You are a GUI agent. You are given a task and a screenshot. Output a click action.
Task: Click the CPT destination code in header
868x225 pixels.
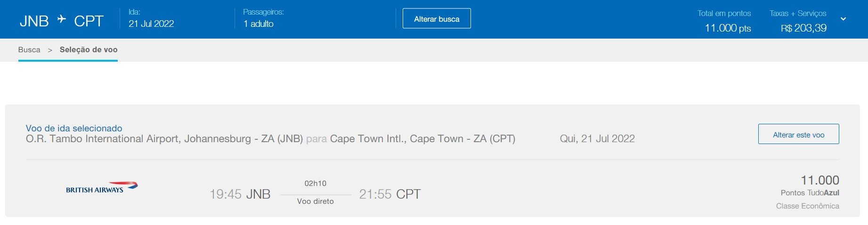pyautogui.click(x=89, y=21)
